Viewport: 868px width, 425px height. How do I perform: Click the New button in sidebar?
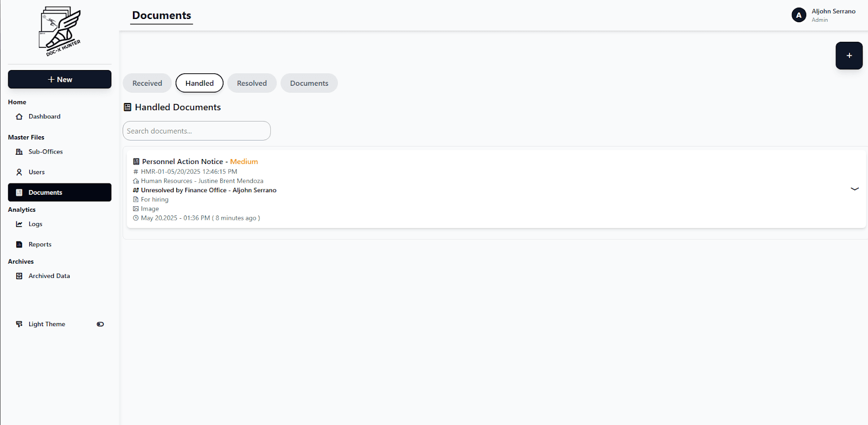click(60, 79)
